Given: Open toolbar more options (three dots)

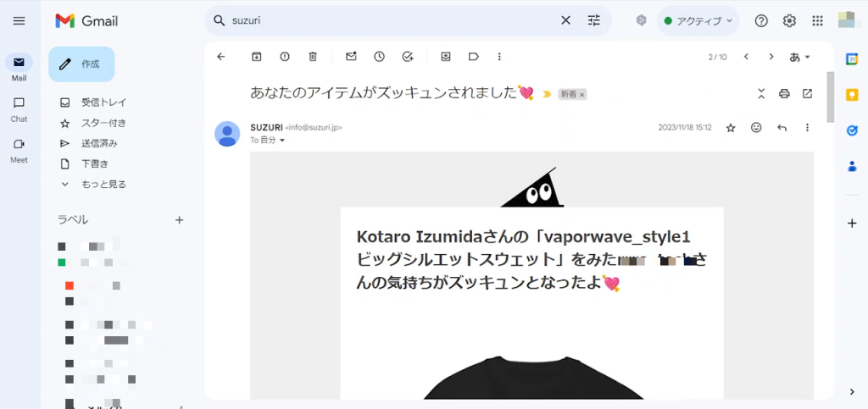Looking at the screenshot, I should pos(499,57).
